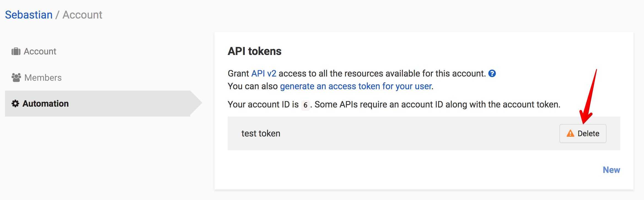Go to the Account sidebar section
The width and height of the screenshot is (644, 200).
point(40,51)
